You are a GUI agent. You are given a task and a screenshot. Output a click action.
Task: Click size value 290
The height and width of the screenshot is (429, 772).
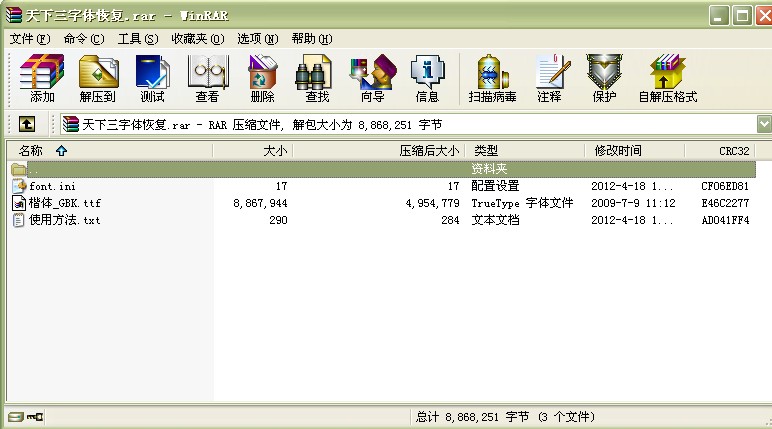pos(278,220)
